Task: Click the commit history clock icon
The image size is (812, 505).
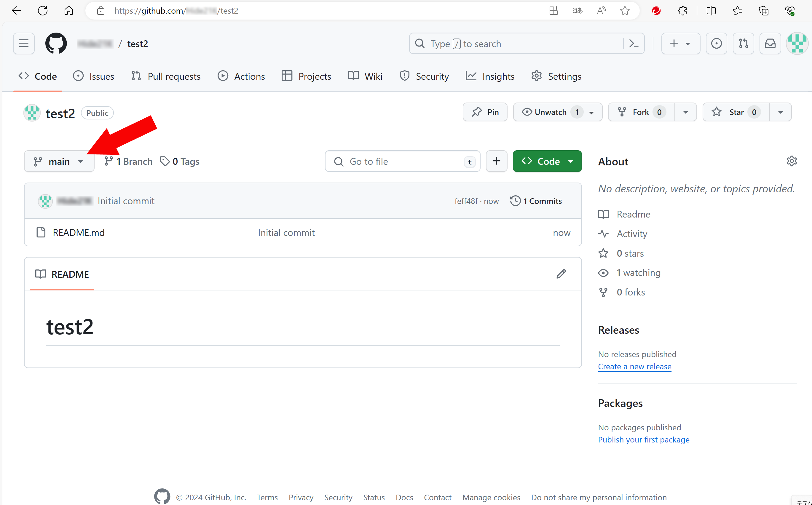Action: coord(515,200)
